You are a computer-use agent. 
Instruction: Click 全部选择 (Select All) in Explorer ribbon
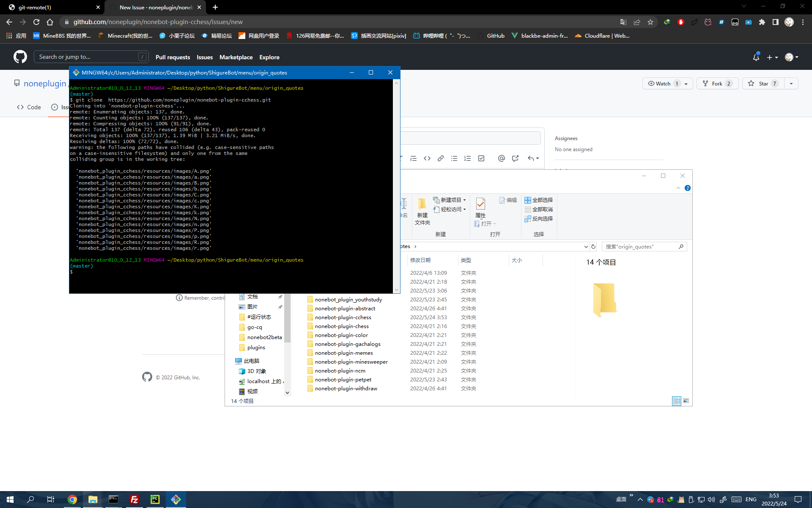click(x=539, y=200)
